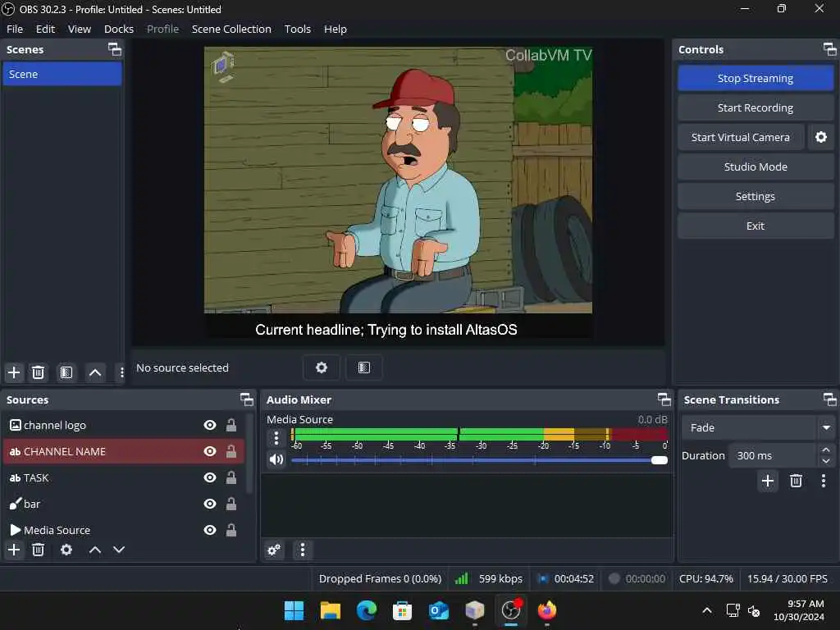The width and height of the screenshot is (840, 630).
Task: Undock the Controls panel
Action: [x=829, y=49]
